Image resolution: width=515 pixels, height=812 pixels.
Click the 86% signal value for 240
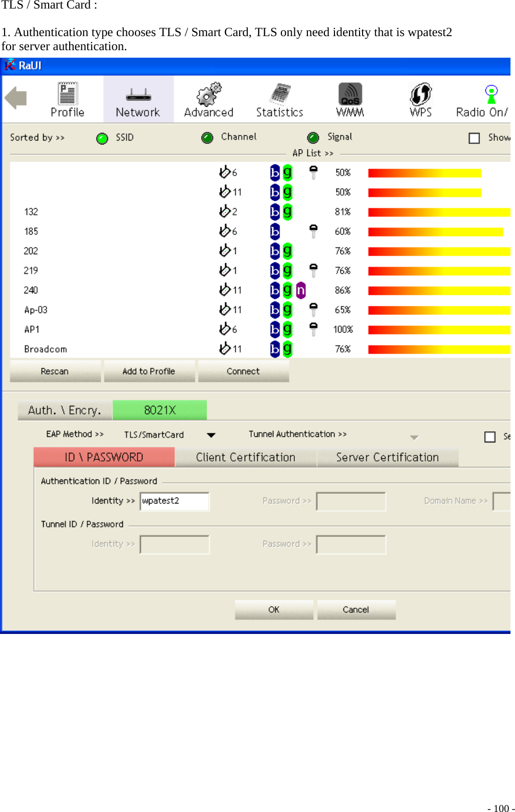(x=343, y=290)
